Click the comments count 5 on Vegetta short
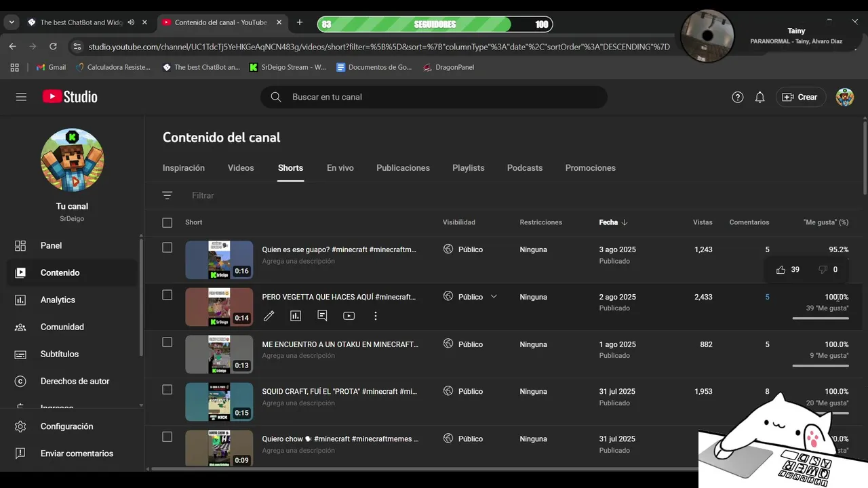 pos(767,297)
